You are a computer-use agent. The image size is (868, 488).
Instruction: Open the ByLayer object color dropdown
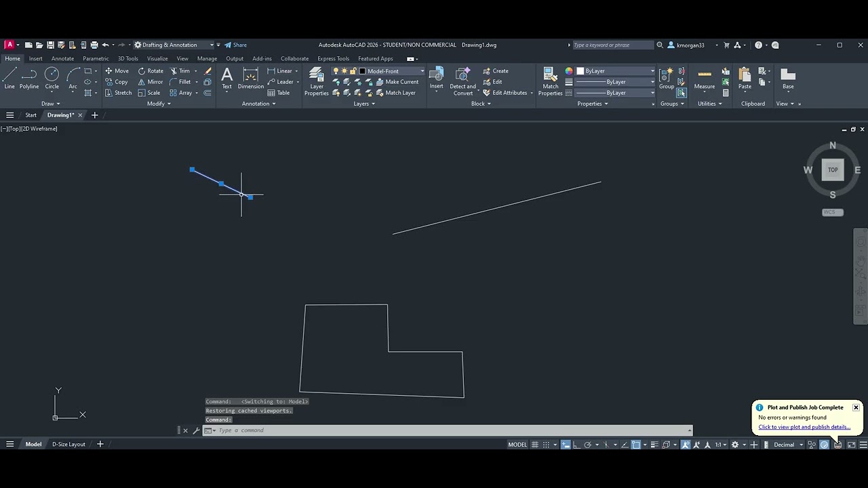click(615, 70)
